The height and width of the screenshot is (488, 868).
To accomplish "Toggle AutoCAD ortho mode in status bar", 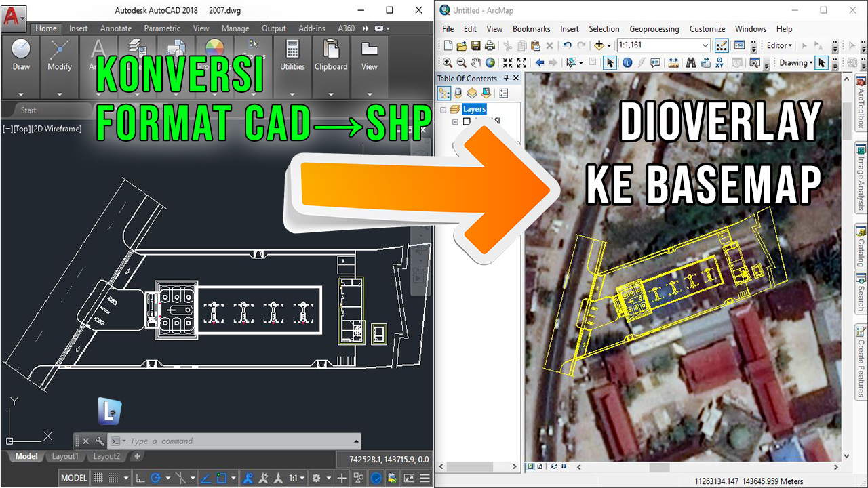I will [x=140, y=478].
